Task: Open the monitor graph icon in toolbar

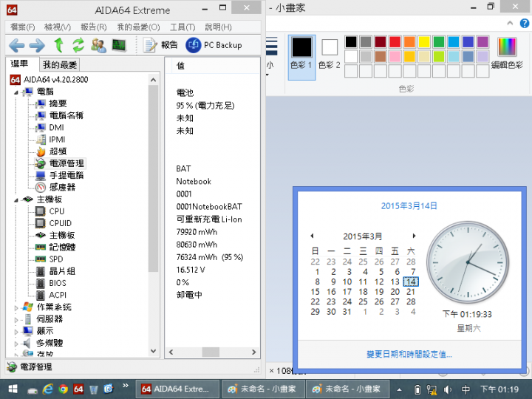Action: click(119, 45)
